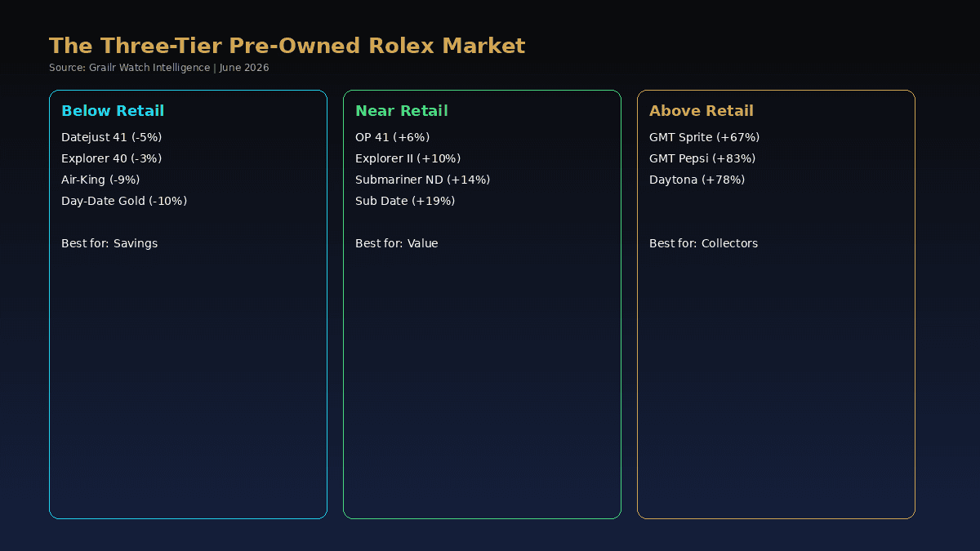This screenshot has width=980, height=551.
Task: Click 'Submariner ND (+14%)' entry
Action: 423,180
